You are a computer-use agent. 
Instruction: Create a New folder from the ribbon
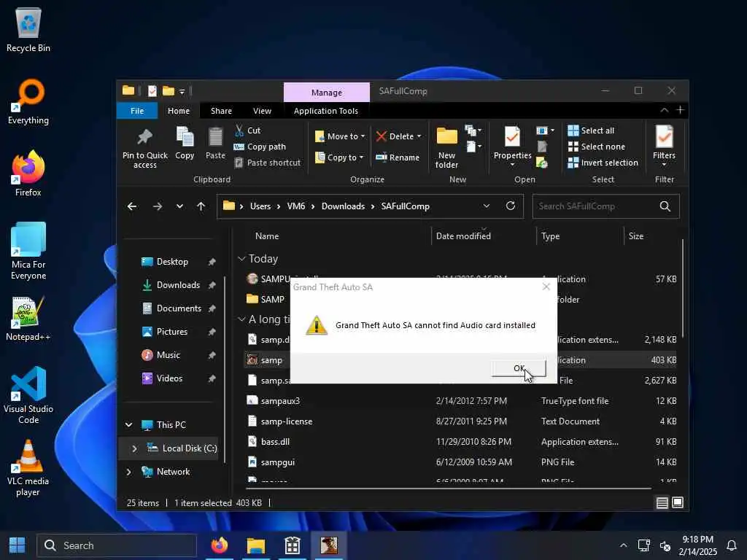click(447, 147)
